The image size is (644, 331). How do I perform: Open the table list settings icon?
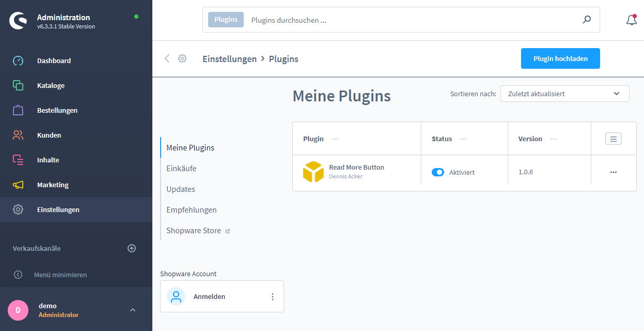(x=614, y=139)
